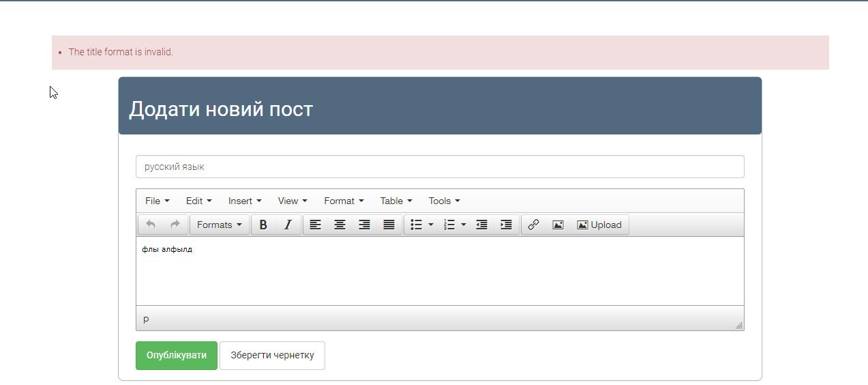The image size is (868, 385).
Task: Justify the text
Action: (389, 225)
